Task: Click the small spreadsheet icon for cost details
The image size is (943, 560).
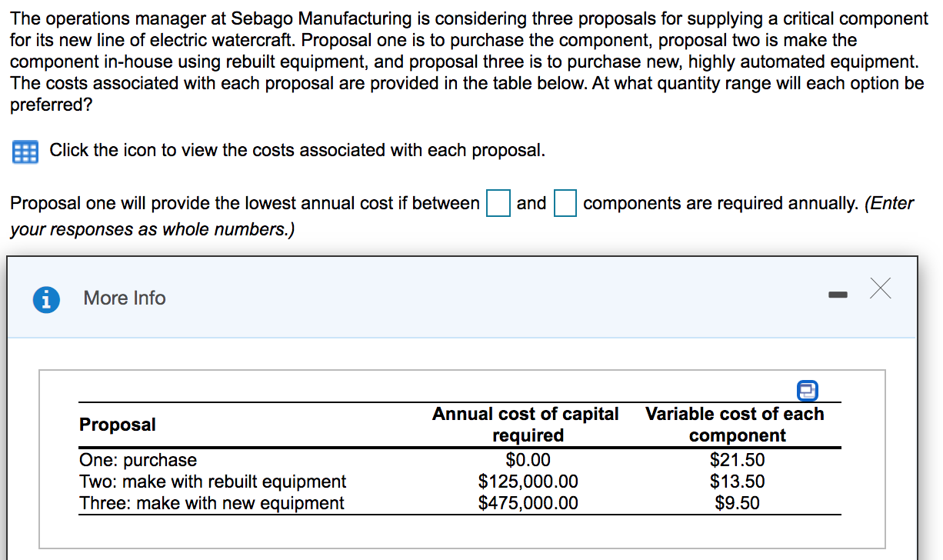Action: coord(24,152)
